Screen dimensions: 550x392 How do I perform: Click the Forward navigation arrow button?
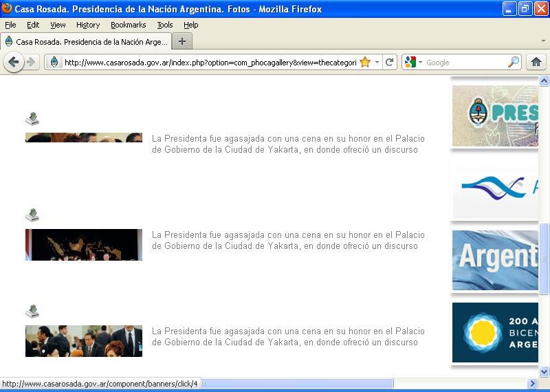tap(31, 62)
